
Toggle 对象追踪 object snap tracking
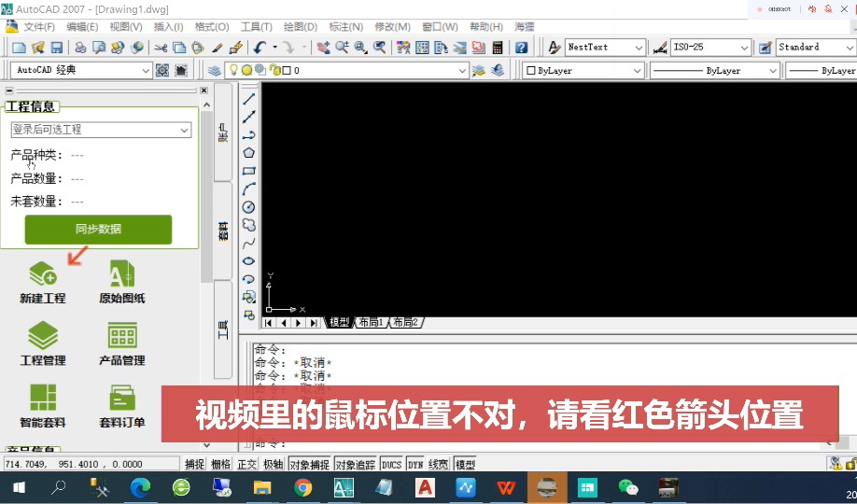[x=356, y=464]
